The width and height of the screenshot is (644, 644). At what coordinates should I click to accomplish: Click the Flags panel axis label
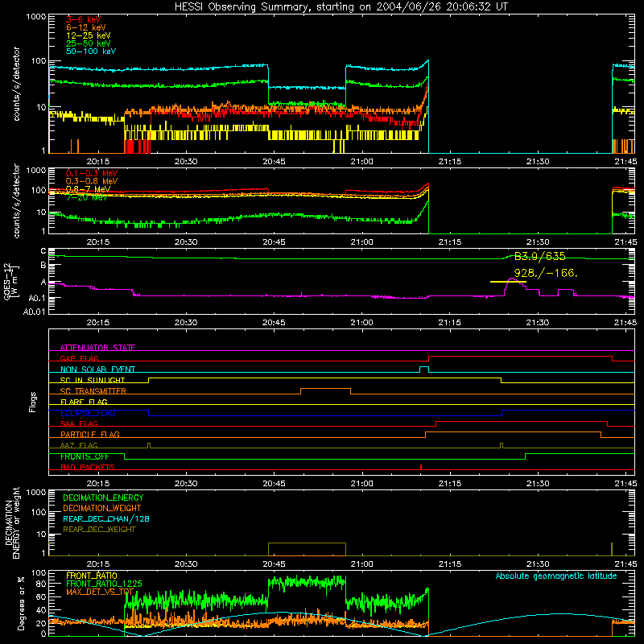point(33,402)
